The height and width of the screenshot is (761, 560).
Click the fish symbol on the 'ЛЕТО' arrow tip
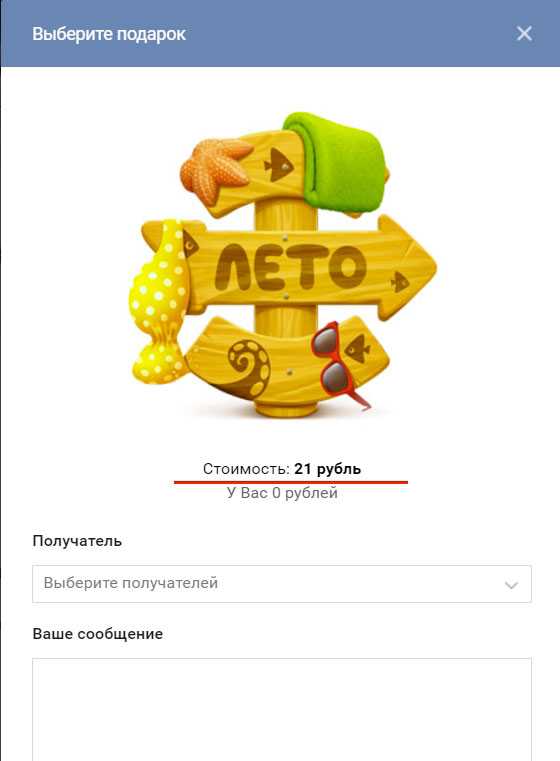[400, 282]
